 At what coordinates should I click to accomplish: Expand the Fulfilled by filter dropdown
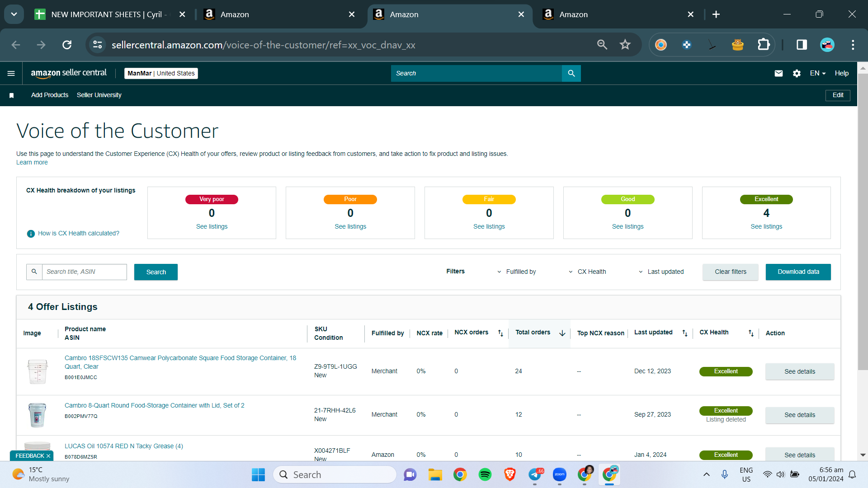pyautogui.click(x=516, y=272)
